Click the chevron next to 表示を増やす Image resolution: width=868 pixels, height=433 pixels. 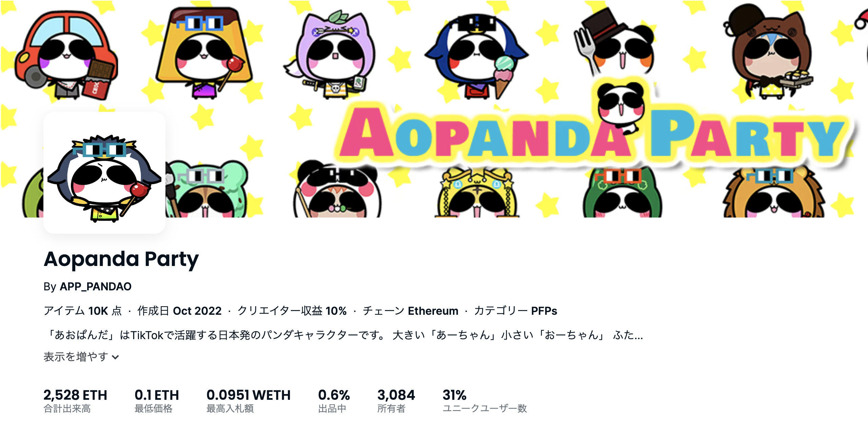coord(116,357)
